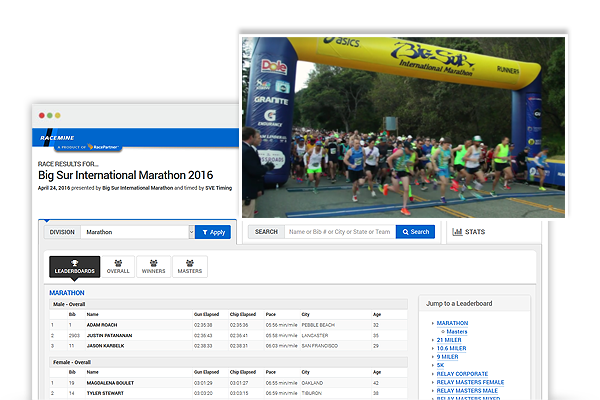Open the Division Marathon dropdown
Viewport: 600px width, 400px height.
137,232
